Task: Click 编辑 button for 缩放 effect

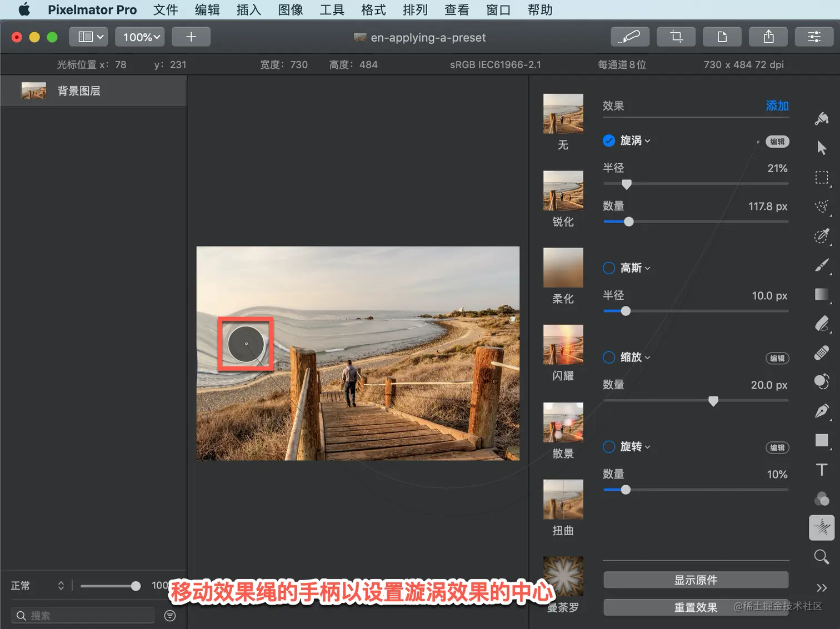Action: [777, 358]
